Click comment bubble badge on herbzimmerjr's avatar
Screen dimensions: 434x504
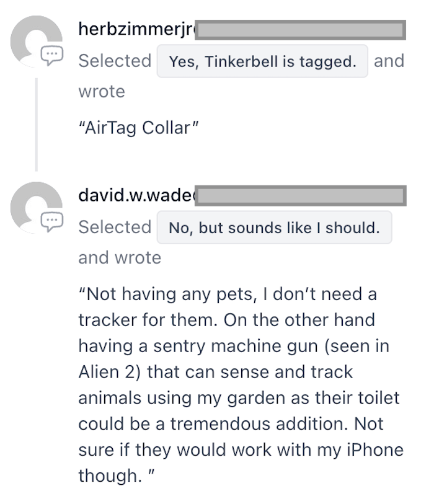pyautogui.click(x=52, y=55)
